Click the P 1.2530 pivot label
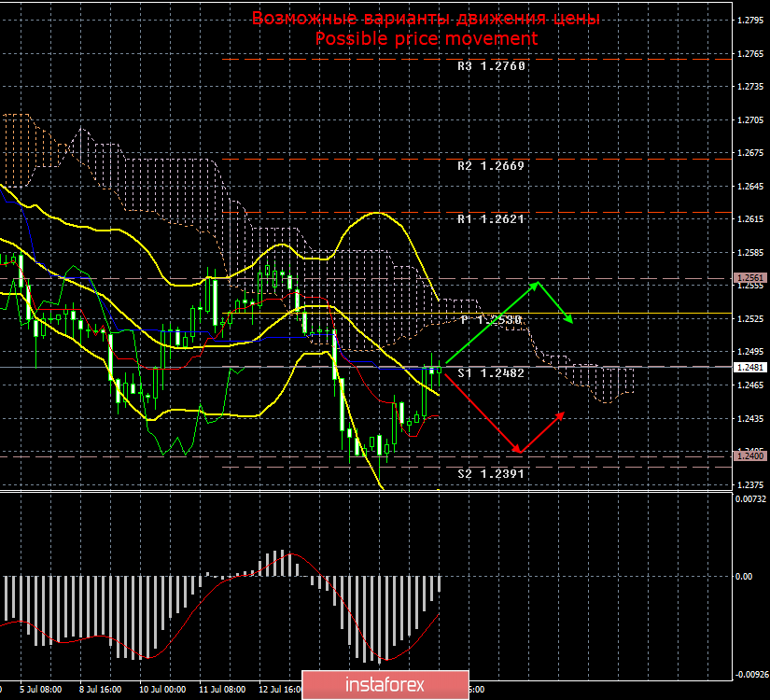770x700 pixels. click(x=491, y=320)
